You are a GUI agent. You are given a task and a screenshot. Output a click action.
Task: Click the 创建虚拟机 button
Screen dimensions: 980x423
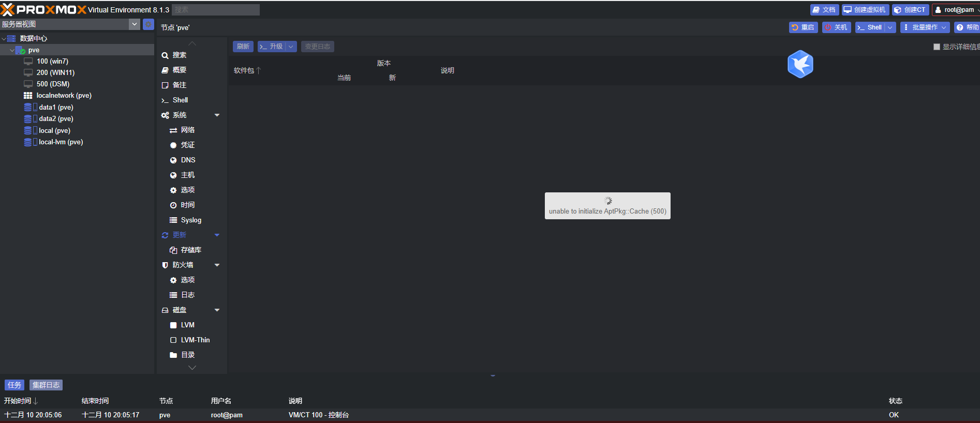point(865,10)
